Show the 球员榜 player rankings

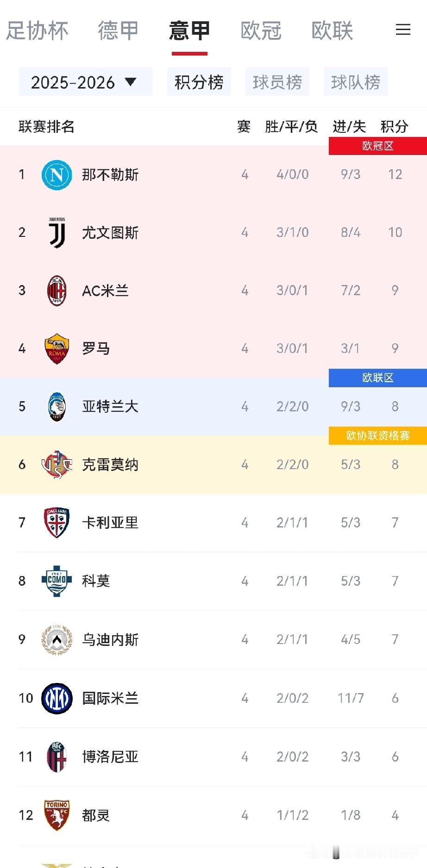[x=277, y=82]
